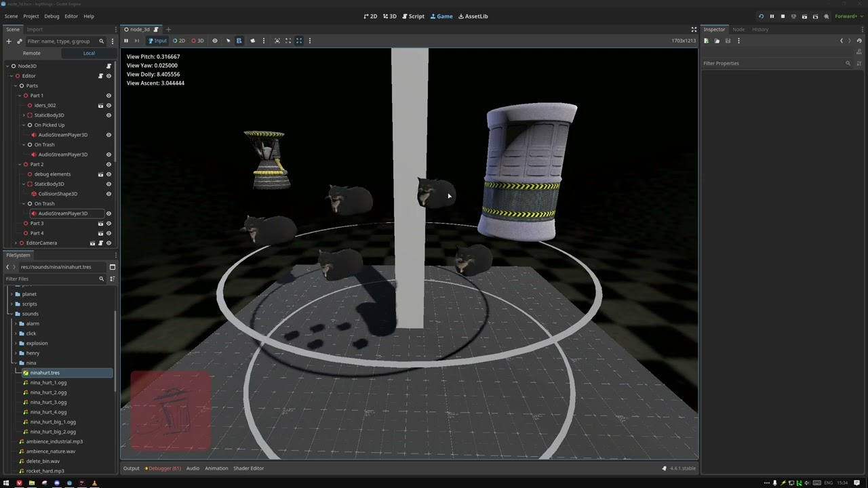
Task: Load an existing resource in Inspector
Action: (717, 41)
